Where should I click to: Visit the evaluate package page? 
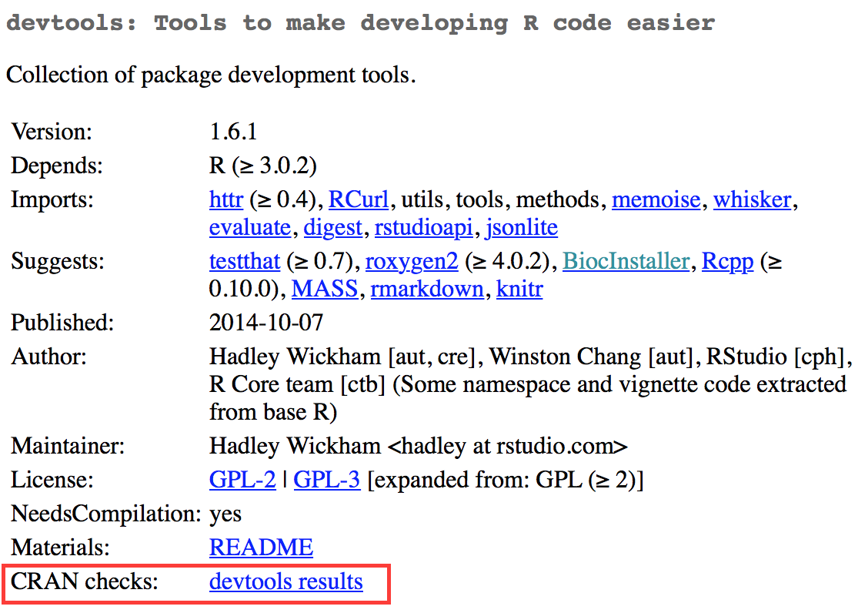249,227
